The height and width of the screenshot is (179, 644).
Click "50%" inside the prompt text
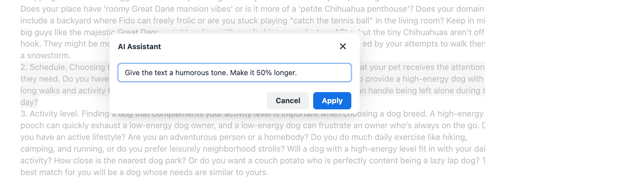coord(264,73)
